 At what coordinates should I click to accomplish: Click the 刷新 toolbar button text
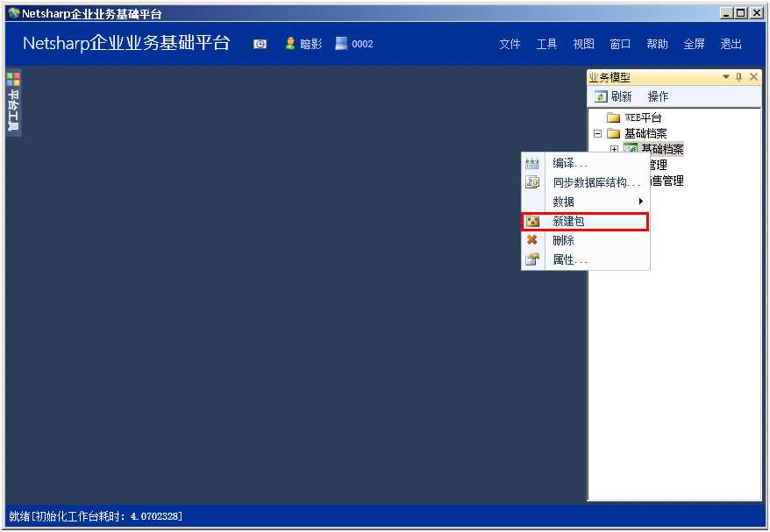point(621,96)
